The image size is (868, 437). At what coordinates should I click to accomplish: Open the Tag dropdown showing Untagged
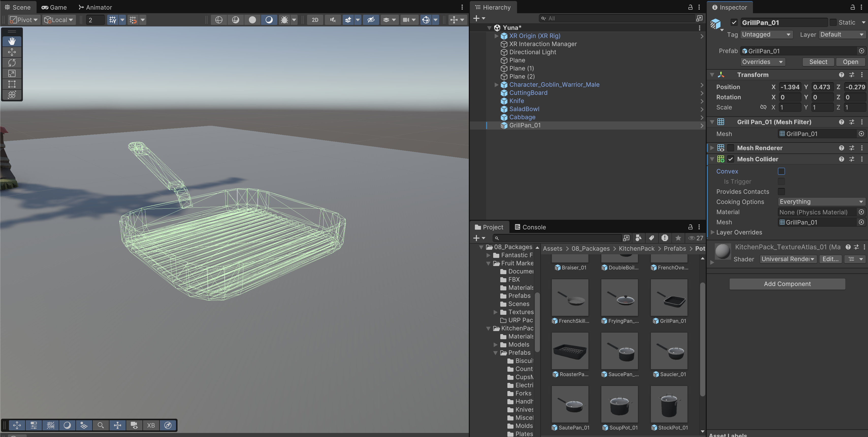[x=766, y=34]
